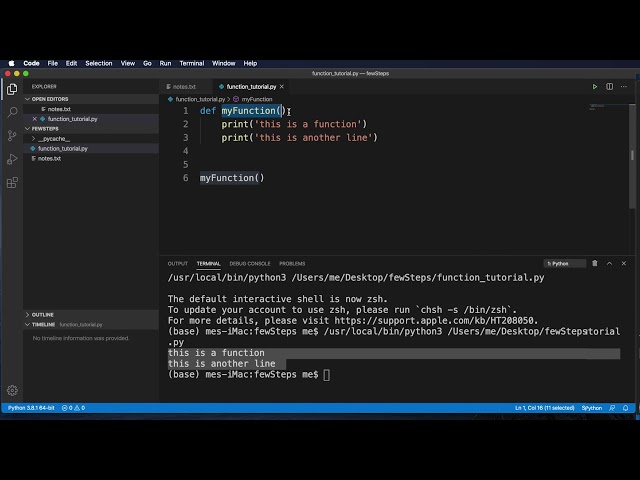
Task: Click the myFunction() call on line 6
Action: point(232,178)
